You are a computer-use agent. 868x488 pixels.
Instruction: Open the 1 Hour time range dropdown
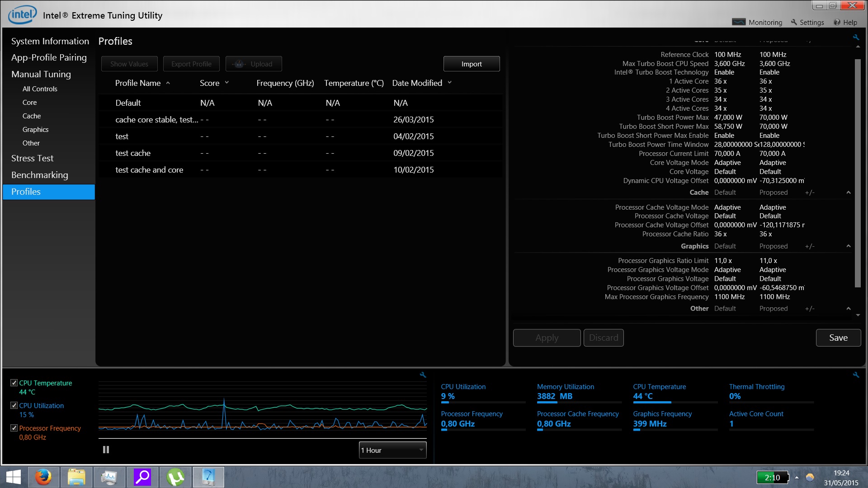pyautogui.click(x=392, y=450)
